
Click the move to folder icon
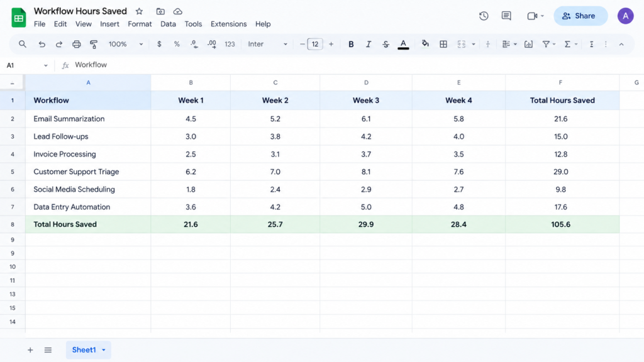[160, 11]
